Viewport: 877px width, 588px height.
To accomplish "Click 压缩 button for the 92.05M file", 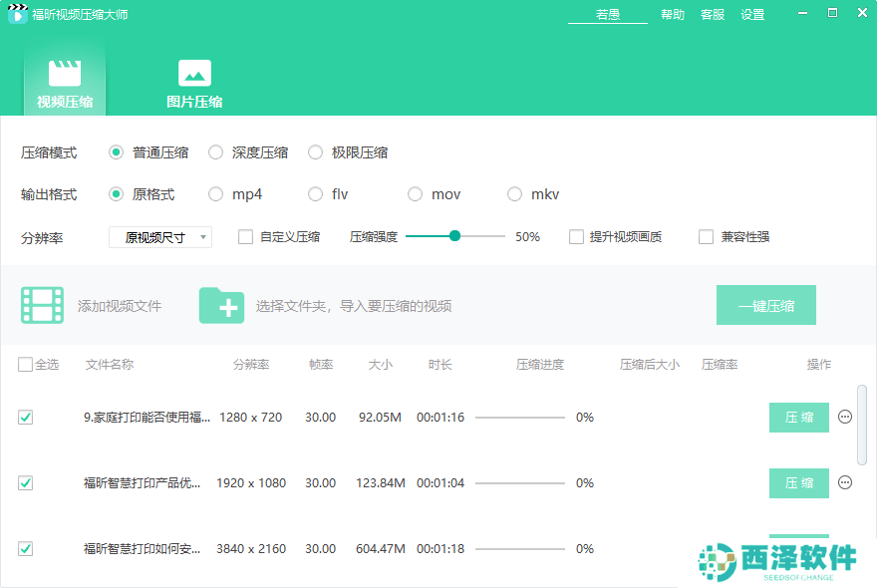I will [798, 418].
